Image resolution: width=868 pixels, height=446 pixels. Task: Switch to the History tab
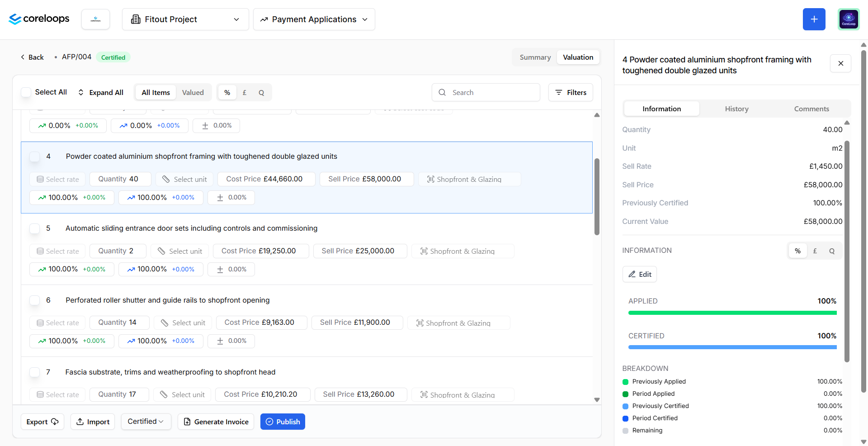[x=736, y=109]
